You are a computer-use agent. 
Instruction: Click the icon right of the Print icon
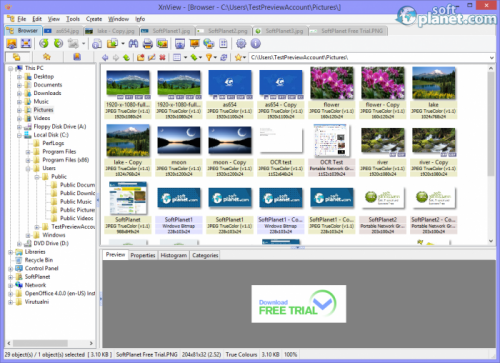point(162,44)
